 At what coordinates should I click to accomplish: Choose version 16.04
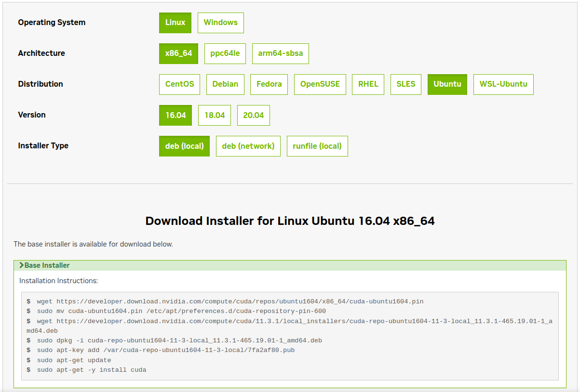[175, 115]
